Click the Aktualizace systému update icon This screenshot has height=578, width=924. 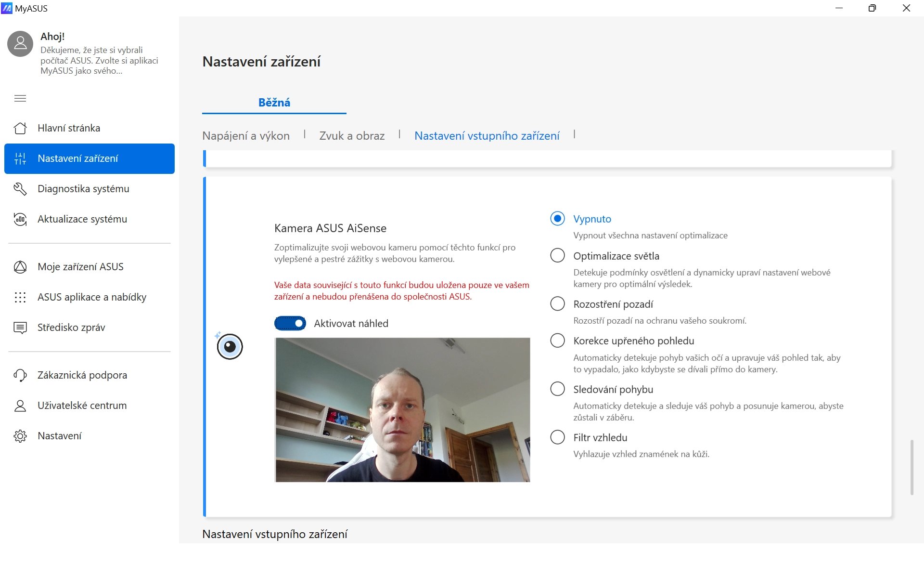pyautogui.click(x=20, y=219)
